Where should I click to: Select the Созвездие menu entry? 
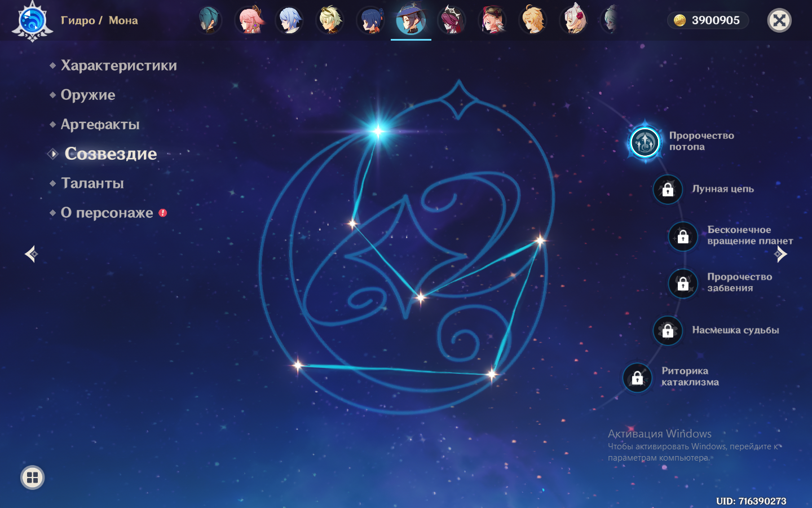point(111,154)
